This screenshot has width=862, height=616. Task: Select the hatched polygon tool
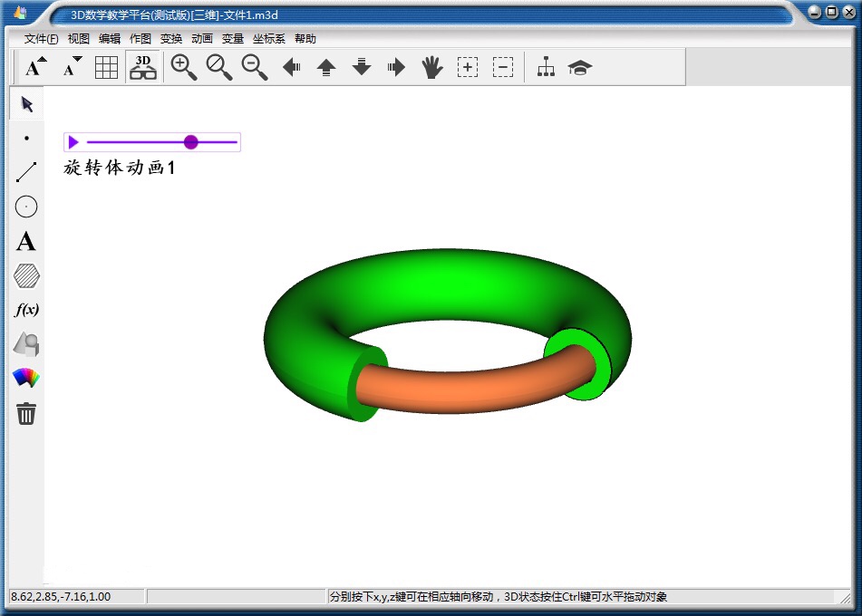pyautogui.click(x=26, y=275)
